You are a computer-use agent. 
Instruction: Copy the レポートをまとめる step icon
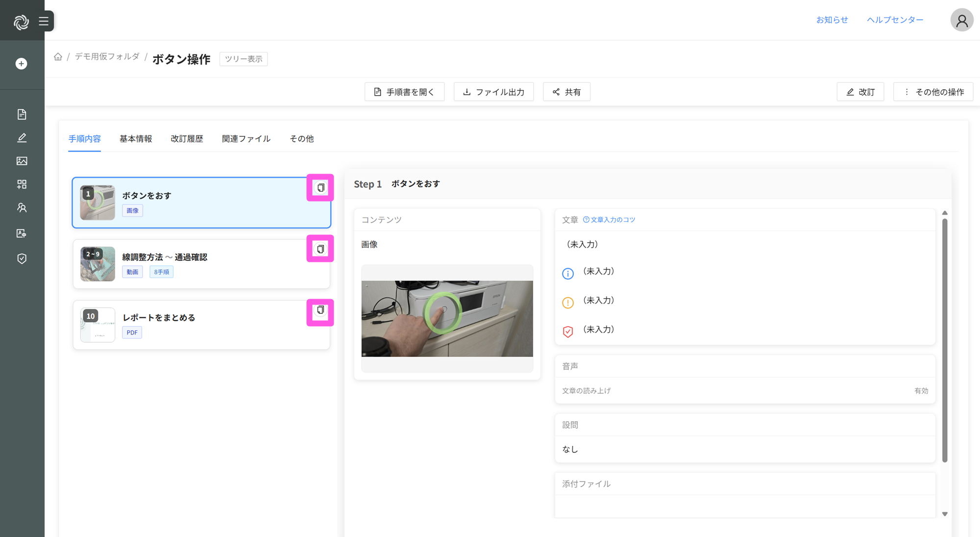pyautogui.click(x=320, y=310)
